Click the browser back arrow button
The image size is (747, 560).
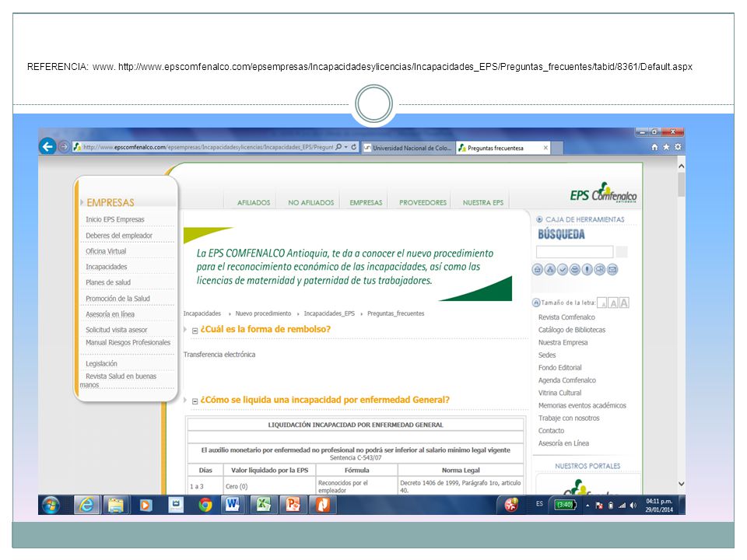click(47, 147)
